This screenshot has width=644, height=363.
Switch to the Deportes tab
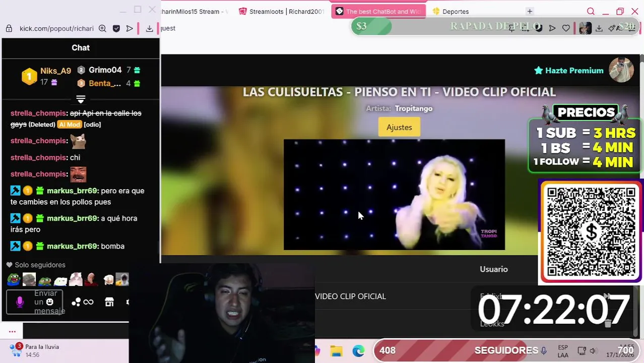451,11
